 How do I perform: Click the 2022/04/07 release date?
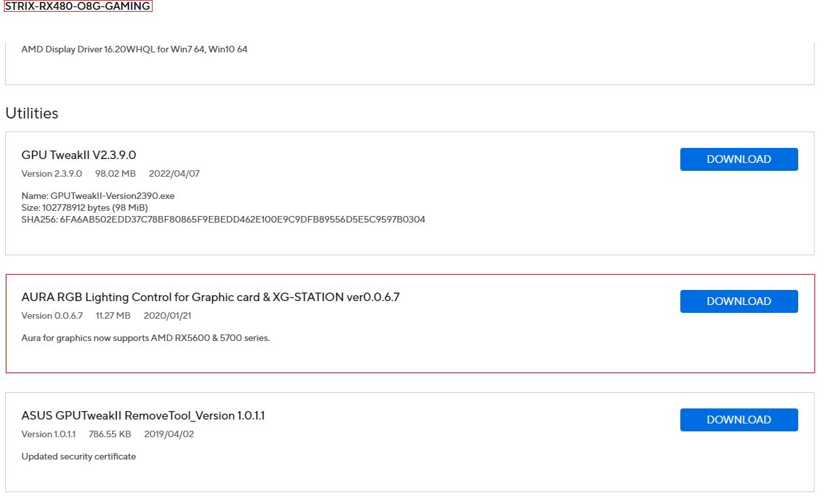point(174,173)
